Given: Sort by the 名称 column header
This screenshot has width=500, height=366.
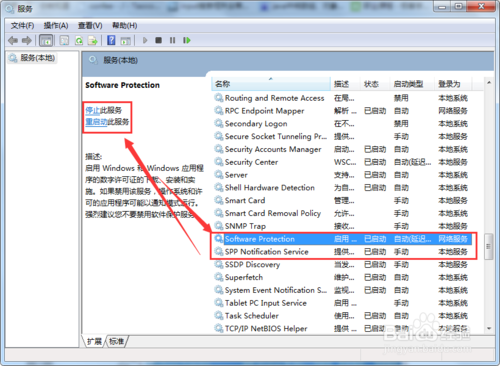Looking at the screenshot, I should (x=271, y=84).
